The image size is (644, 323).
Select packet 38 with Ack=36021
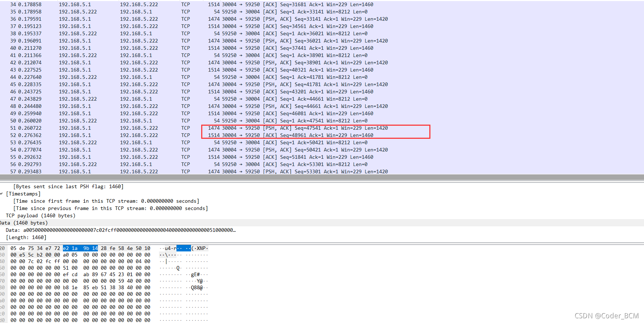pyautogui.click(x=322, y=33)
